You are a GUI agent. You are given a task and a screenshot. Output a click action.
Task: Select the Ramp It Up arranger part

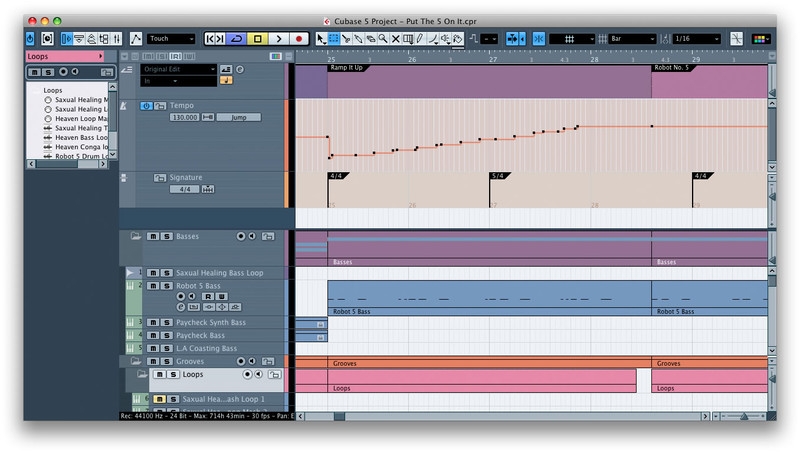pyautogui.click(x=489, y=81)
